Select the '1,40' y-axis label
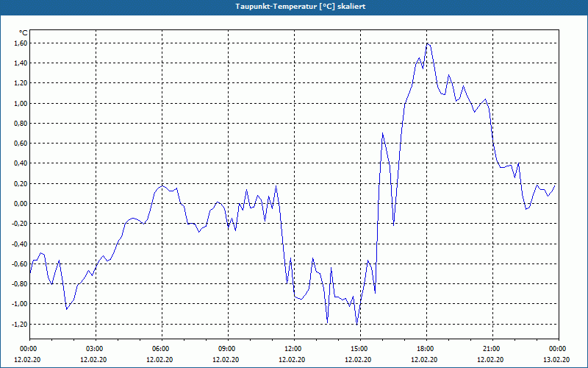 pyautogui.click(x=21, y=63)
